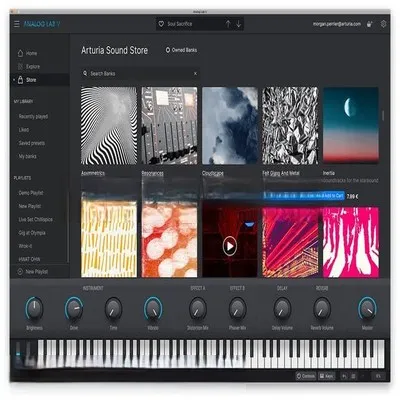Image resolution: width=400 pixels, height=400 pixels.
Task: Open Recently played in My Library
Action: (x=33, y=116)
